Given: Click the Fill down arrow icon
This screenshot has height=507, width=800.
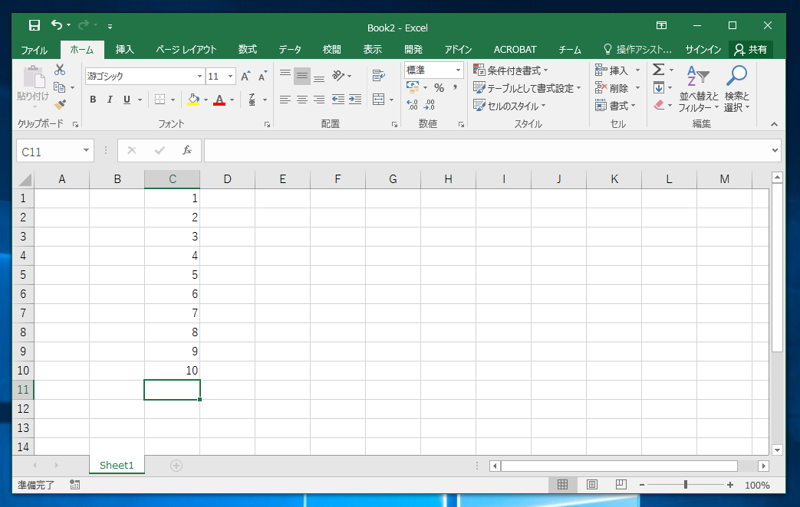Looking at the screenshot, I should pyautogui.click(x=659, y=88).
